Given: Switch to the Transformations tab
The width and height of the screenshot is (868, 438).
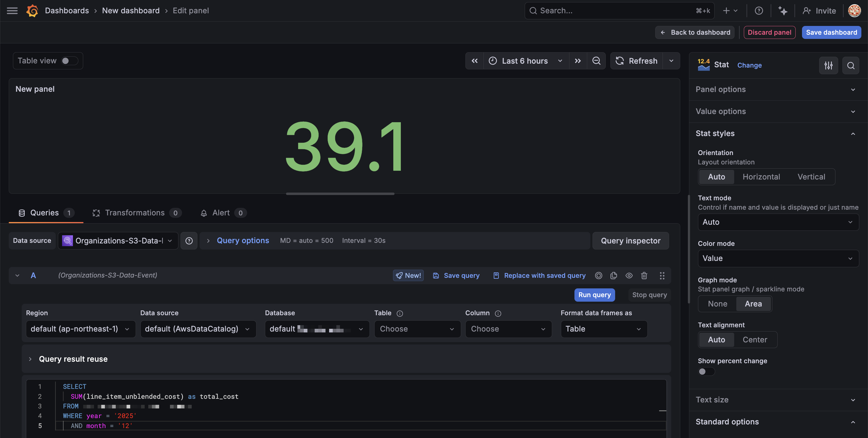Looking at the screenshot, I should (x=135, y=213).
